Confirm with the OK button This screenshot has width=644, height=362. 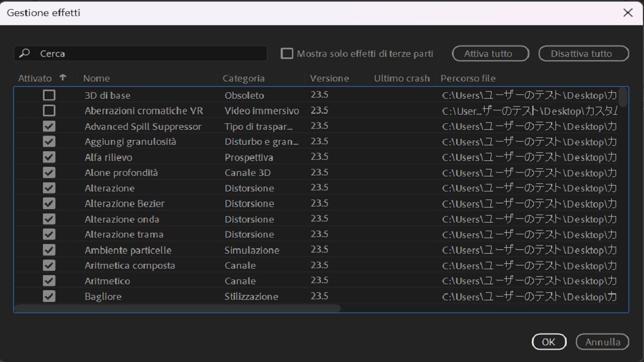click(x=549, y=342)
